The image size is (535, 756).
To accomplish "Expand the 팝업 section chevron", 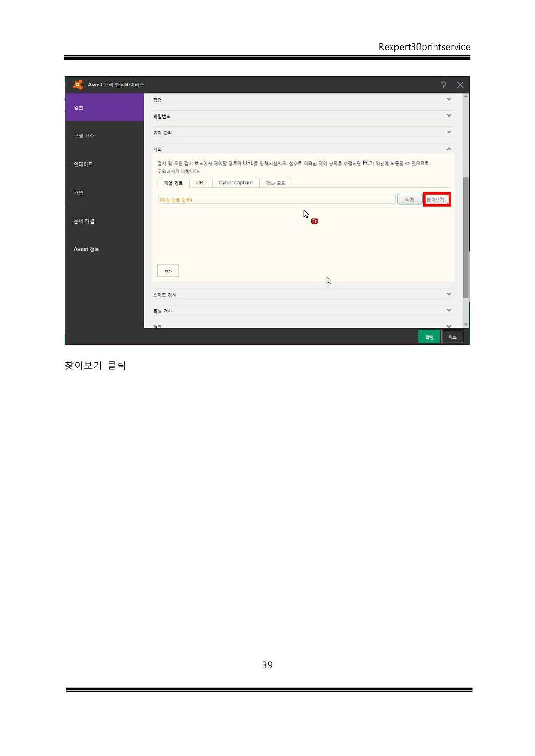I will [449, 99].
